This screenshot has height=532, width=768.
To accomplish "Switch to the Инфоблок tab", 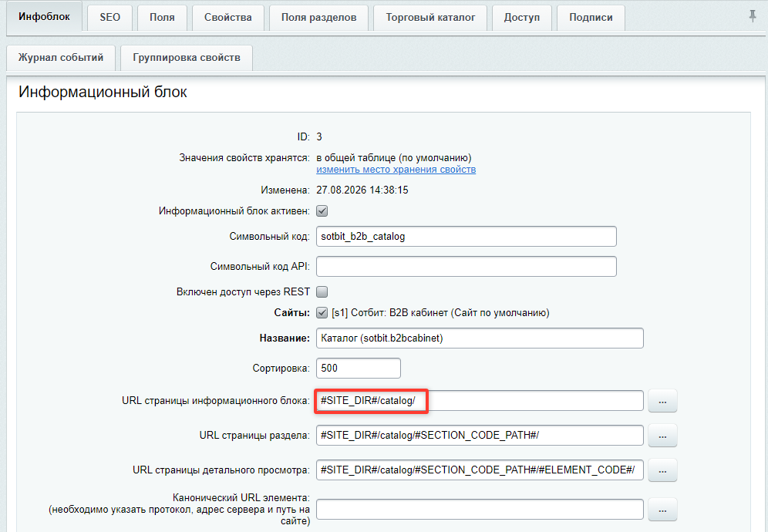I will 44,17.
